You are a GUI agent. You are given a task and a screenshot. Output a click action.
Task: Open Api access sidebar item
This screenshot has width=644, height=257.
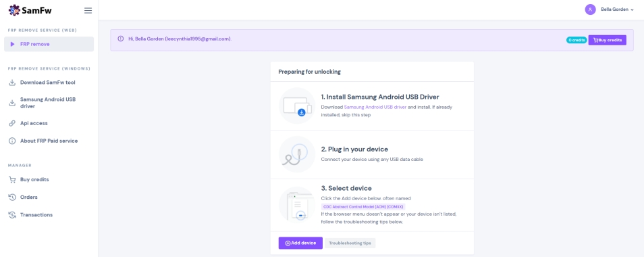pos(49,123)
